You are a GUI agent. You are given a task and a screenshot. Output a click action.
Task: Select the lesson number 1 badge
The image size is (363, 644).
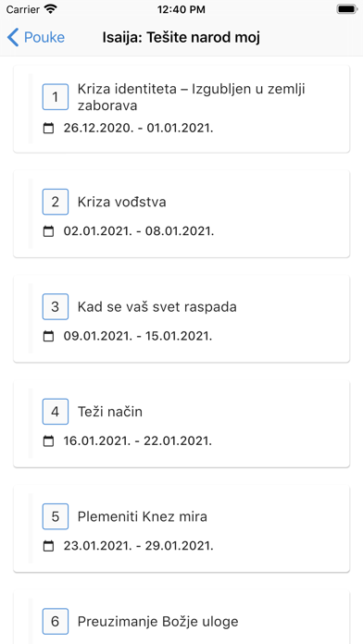(x=56, y=97)
